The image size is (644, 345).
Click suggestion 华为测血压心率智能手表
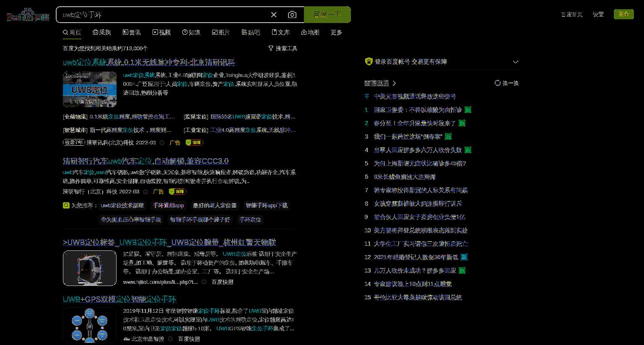point(131,219)
